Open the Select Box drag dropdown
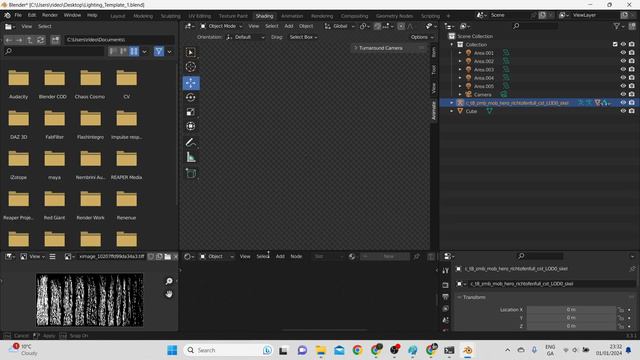 click(303, 37)
